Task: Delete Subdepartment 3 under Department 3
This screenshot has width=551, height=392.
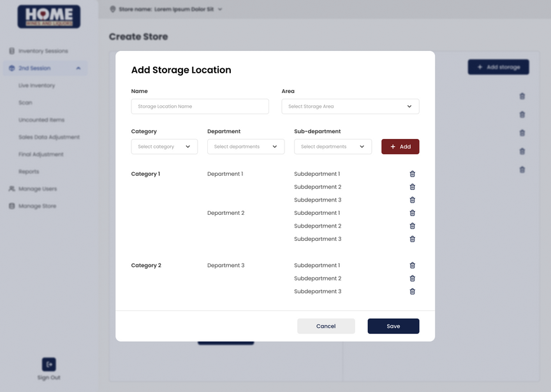Action: pyautogui.click(x=412, y=291)
